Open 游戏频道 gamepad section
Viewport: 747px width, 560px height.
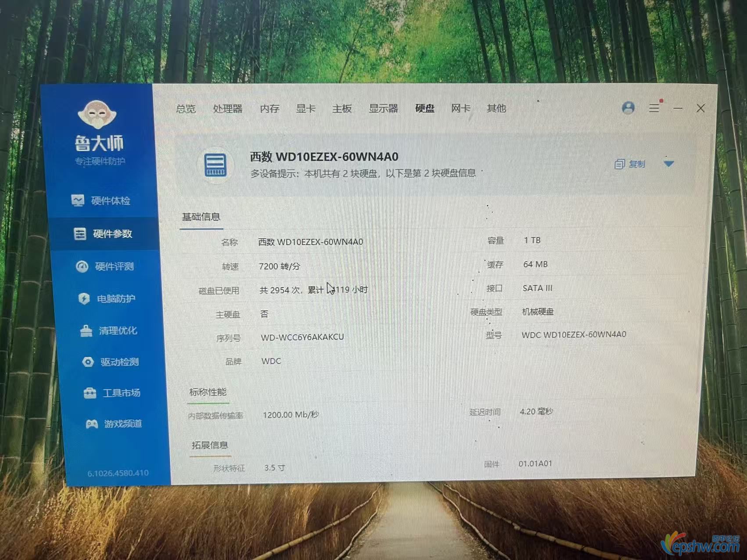(114, 424)
